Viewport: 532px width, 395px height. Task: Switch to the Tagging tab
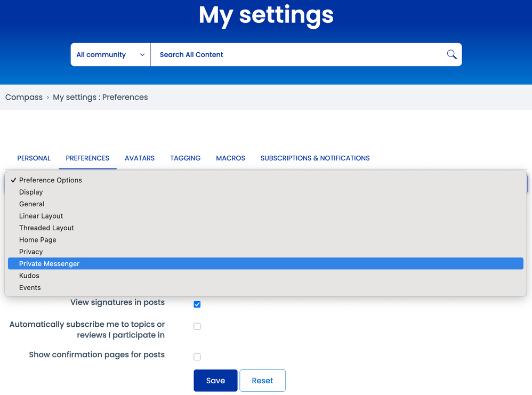point(186,158)
